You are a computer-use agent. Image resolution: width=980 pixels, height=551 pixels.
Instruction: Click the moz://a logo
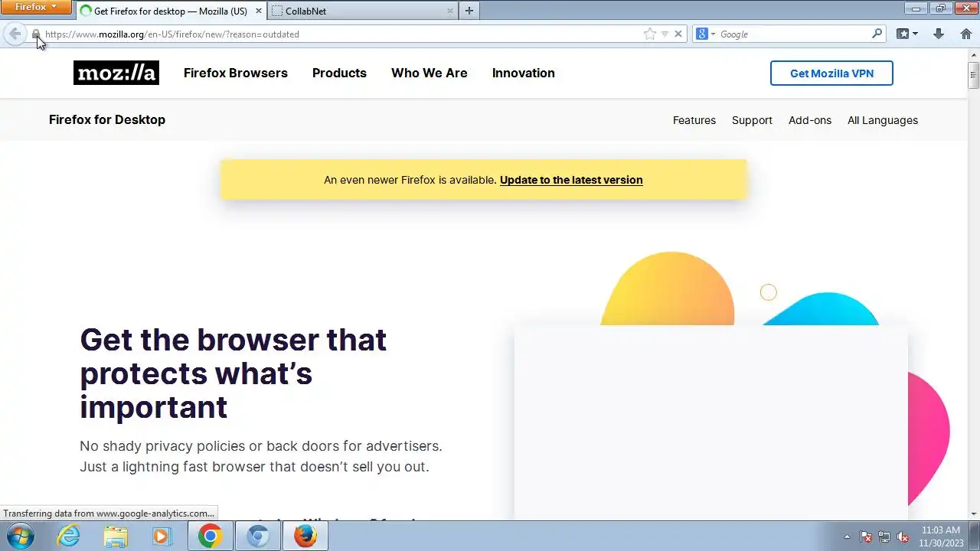pos(116,73)
